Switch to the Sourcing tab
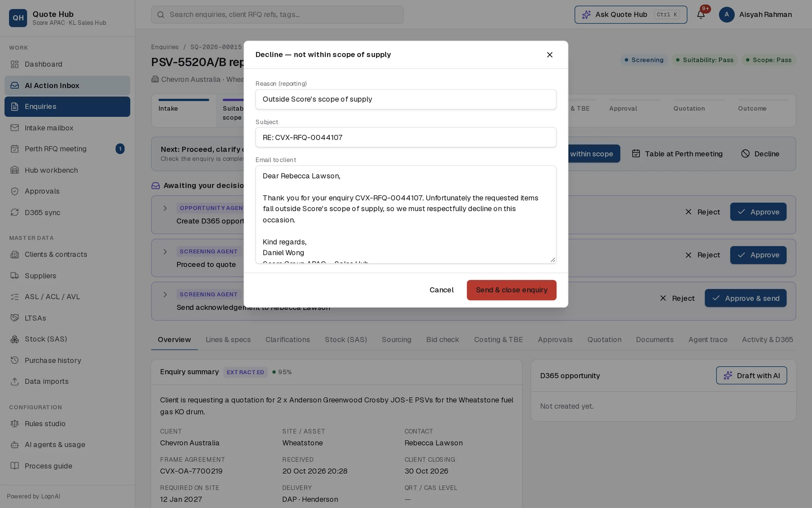This screenshot has width=812, height=508. [x=396, y=340]
